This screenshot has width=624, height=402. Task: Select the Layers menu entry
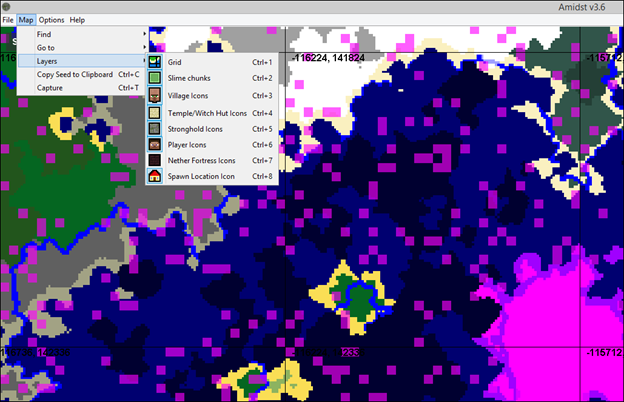pyautogui.click(x=83, y=61)
